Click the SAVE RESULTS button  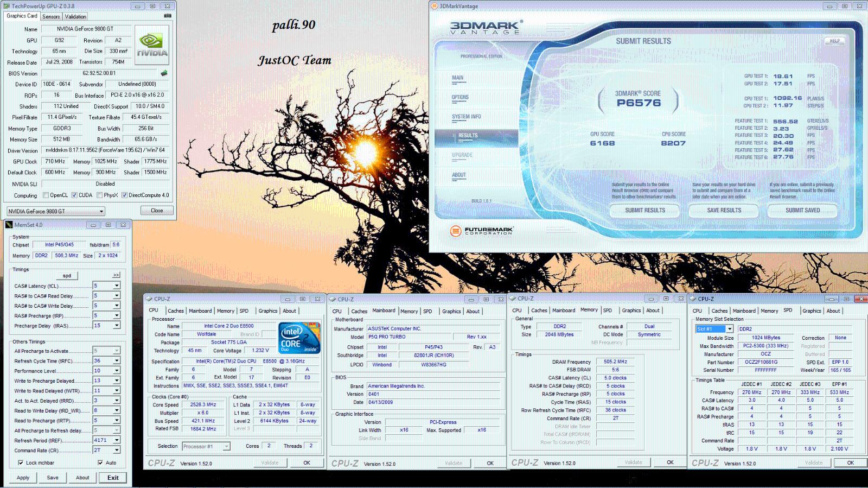click(x=724, y=211)
